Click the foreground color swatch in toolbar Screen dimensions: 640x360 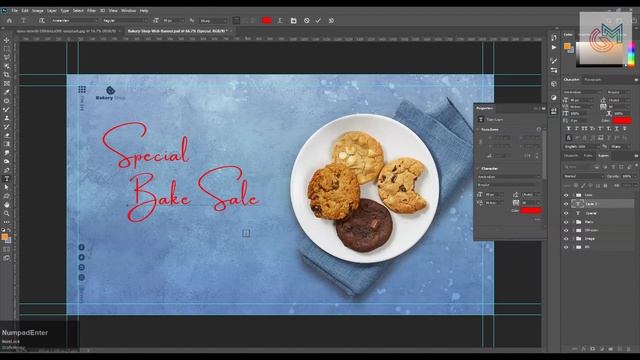tap(4, 237)
